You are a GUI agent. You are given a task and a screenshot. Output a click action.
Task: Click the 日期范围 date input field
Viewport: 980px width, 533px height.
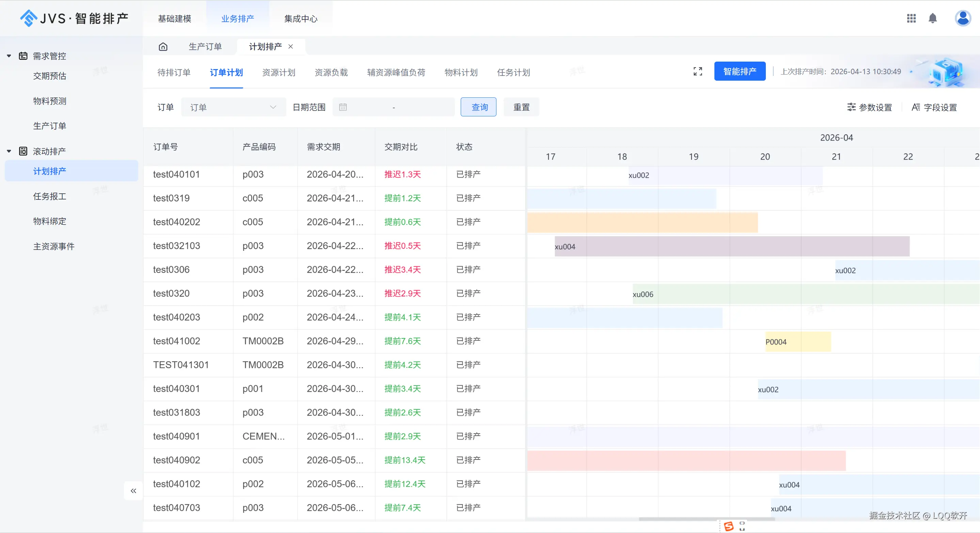tap(393, 107)
